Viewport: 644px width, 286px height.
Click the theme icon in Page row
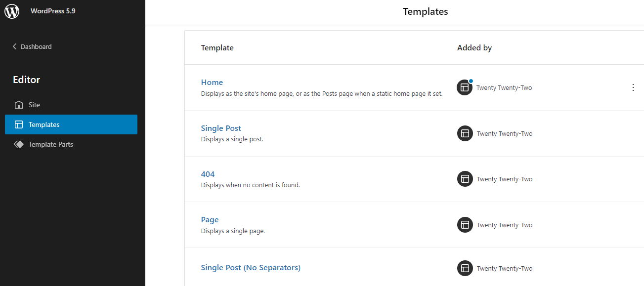click(x=465, y=225)
